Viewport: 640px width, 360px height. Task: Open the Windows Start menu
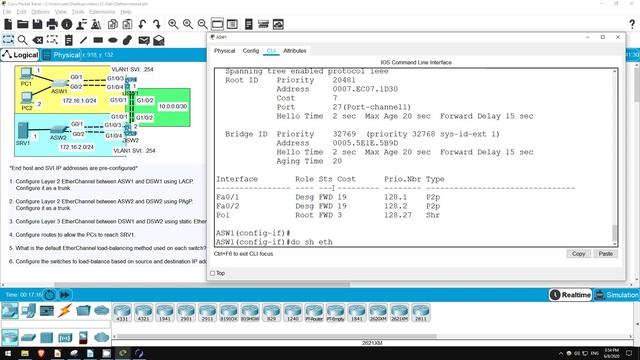(x=8, y=353)
